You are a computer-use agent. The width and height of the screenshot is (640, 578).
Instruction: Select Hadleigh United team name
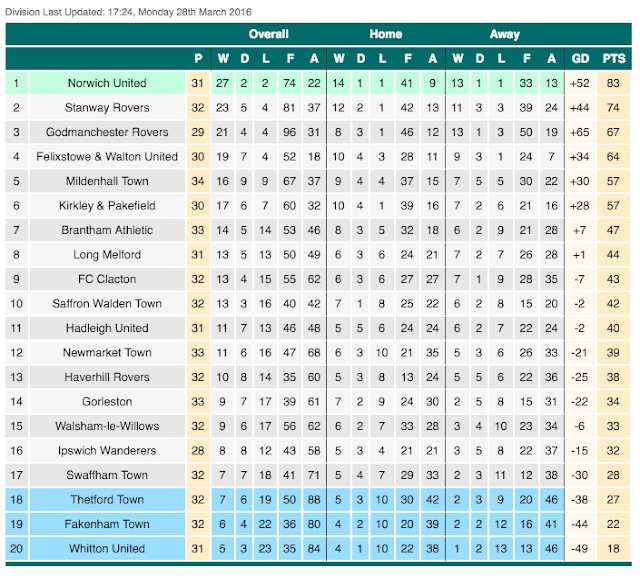(x=107, y=328)
